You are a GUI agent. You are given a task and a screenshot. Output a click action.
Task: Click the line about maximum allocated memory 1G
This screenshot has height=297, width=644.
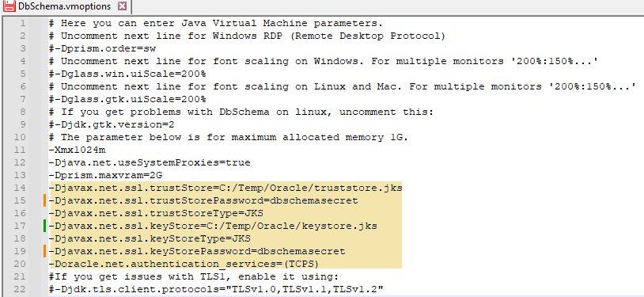(228, 137)
